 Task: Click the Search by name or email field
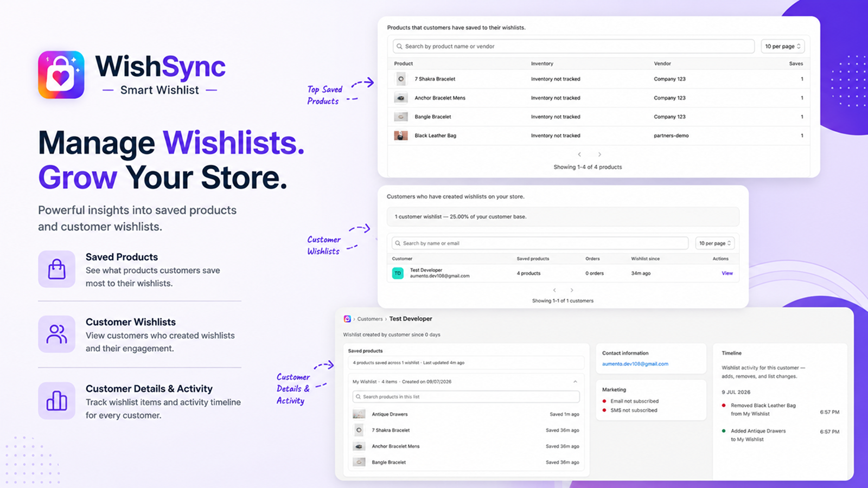tap(540, 243)
